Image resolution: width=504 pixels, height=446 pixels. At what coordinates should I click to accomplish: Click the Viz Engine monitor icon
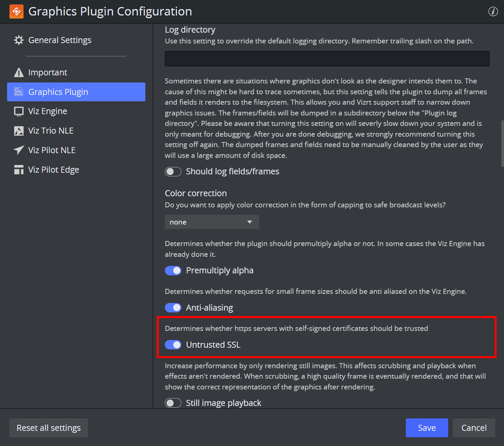(x=19, y=111)
